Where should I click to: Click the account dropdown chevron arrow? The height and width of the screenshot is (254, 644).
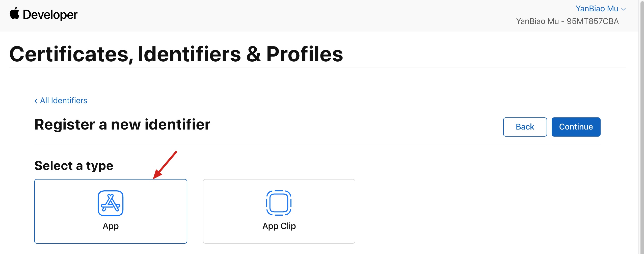tap(624, 9)
